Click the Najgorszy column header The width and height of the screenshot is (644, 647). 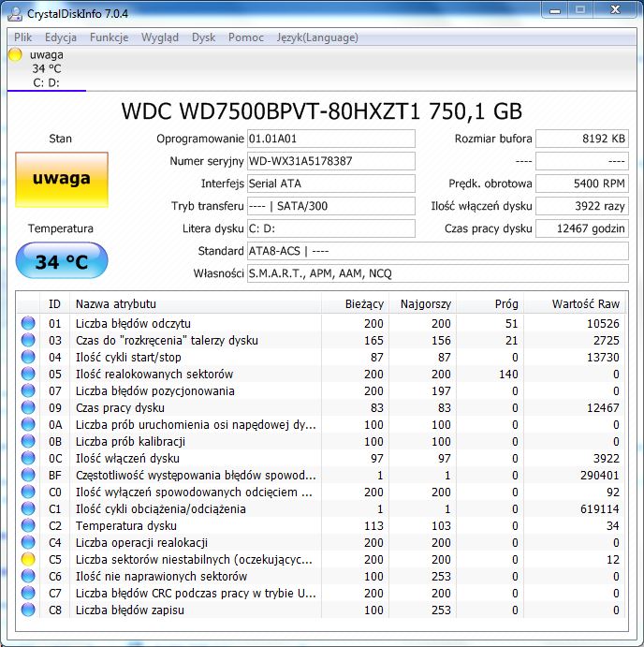click(x=422, y=304)
